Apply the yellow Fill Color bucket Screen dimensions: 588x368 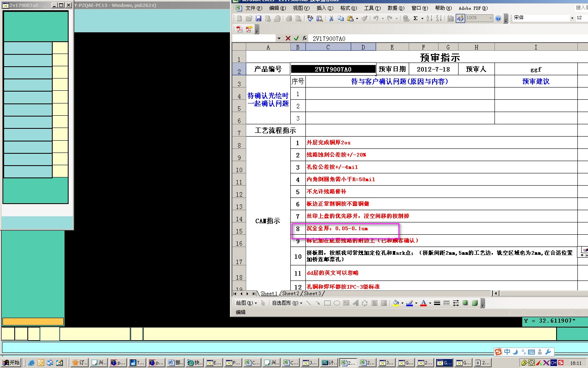pos(396,303)
